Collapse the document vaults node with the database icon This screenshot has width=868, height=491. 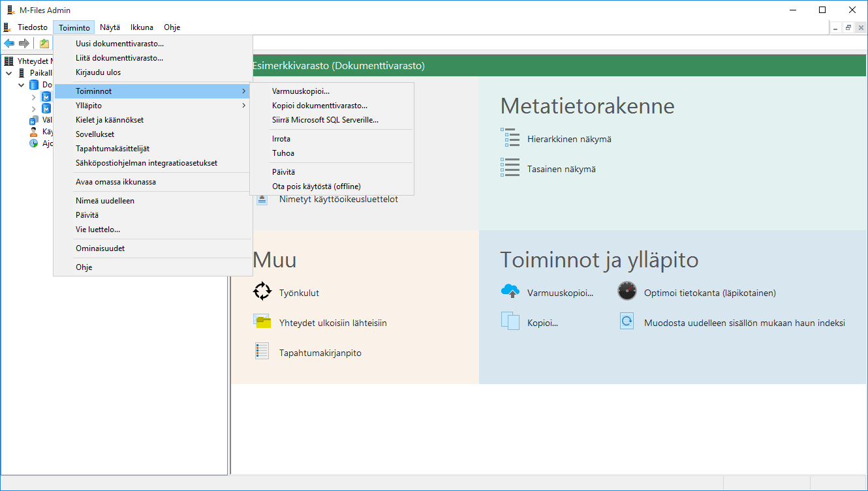(x=22, y=85)
